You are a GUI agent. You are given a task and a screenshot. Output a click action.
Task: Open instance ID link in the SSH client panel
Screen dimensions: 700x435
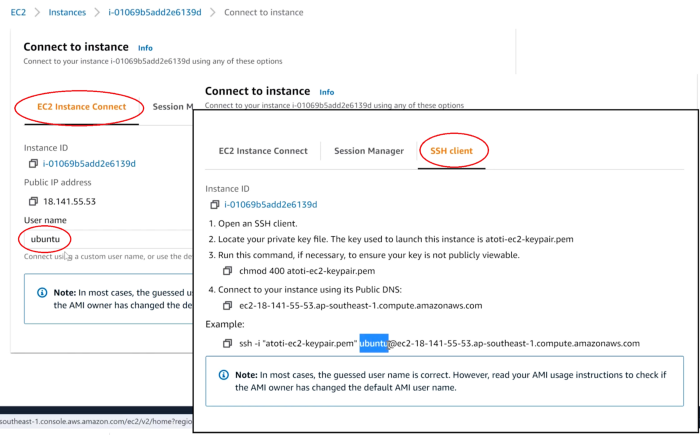[271, 205]
